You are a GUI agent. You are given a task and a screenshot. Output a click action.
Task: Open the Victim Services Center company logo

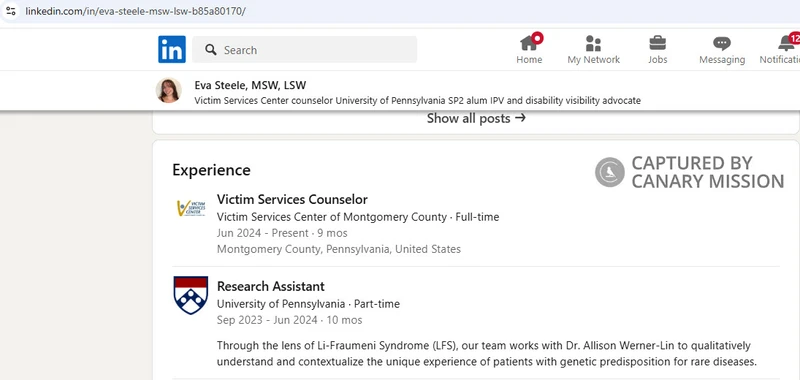pyautogui.click(x=191, y=208)
